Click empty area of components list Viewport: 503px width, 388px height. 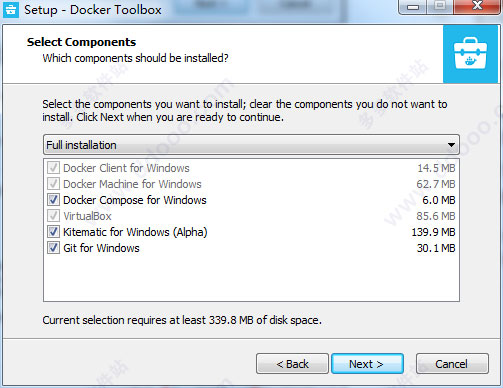point(251,278)
